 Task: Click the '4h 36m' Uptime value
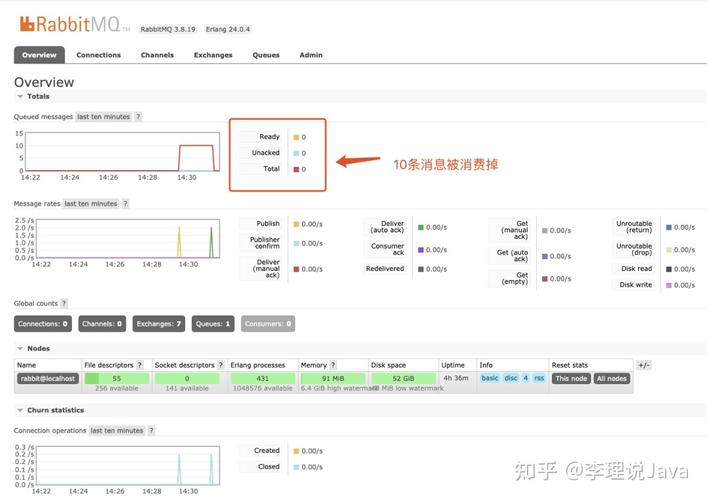[456, 378]
